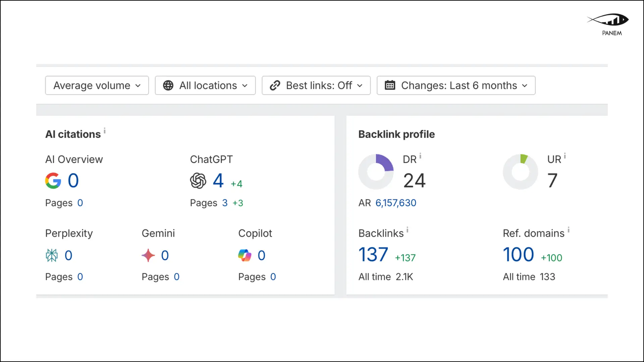Click the AR value 6,157,630
The height and width of the screenshot is (362, 644).
(396, 203)
